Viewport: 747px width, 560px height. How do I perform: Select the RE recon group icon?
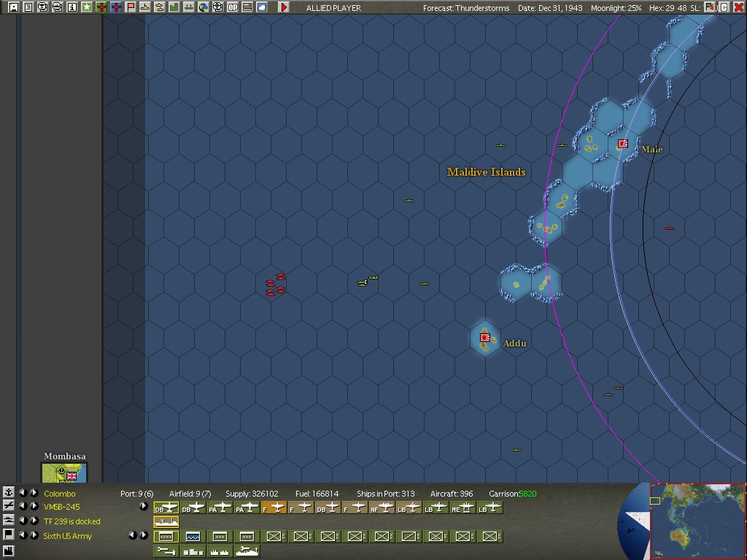point(462,508)
